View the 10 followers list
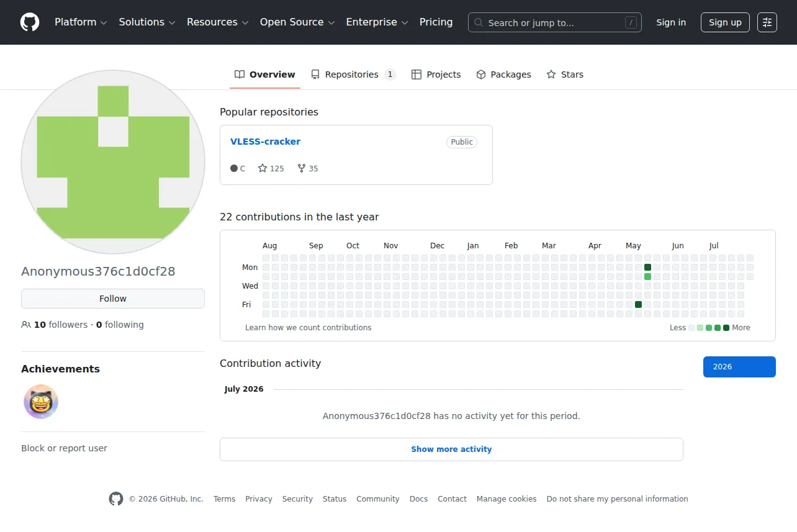 (61, 325)
